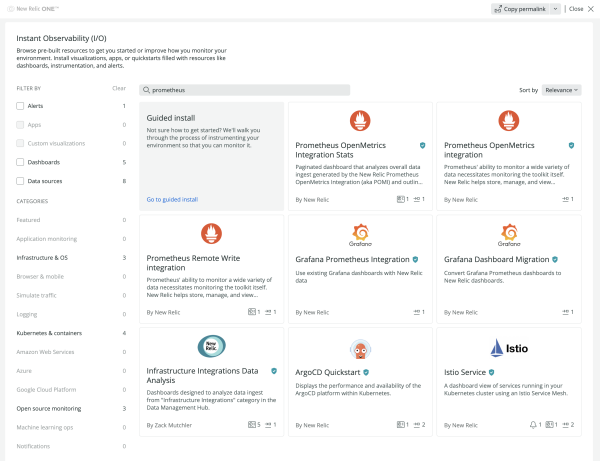600x461 pixels.
Task: Select the Azure category
Action: [x=24, y=371]
